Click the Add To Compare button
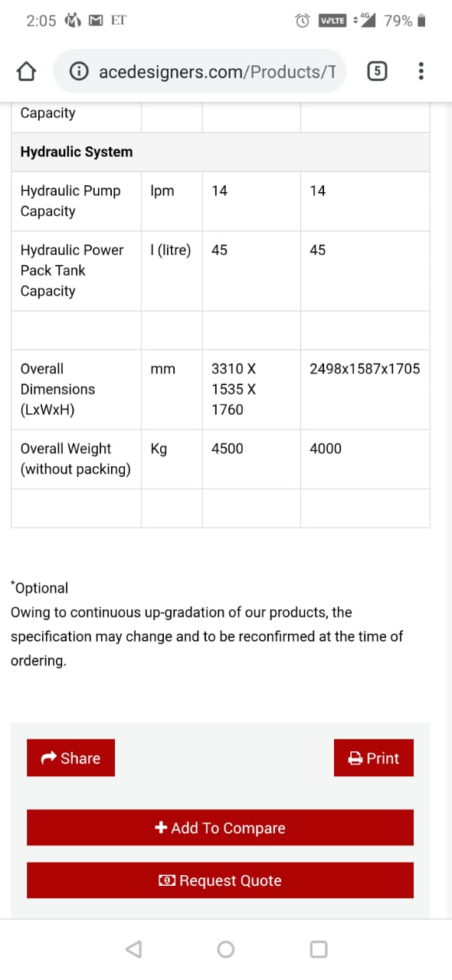The height and width of the screenshot is (980, 452). [220, 828]
